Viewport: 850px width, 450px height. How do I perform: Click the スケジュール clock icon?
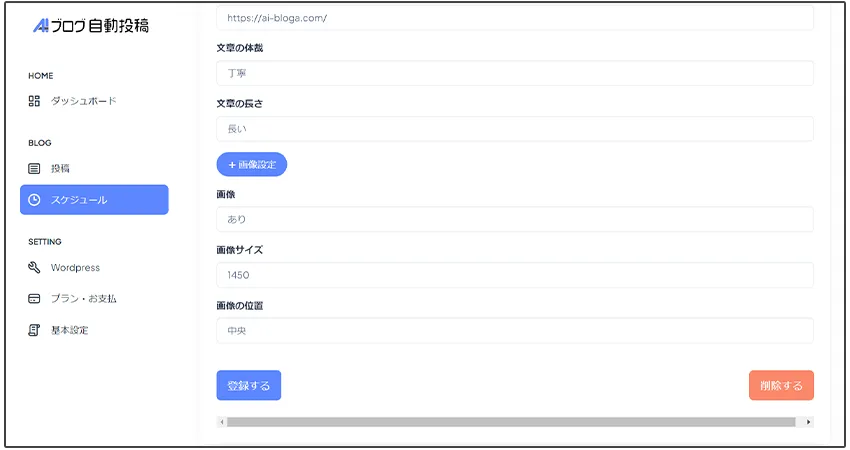click(34, 200)
